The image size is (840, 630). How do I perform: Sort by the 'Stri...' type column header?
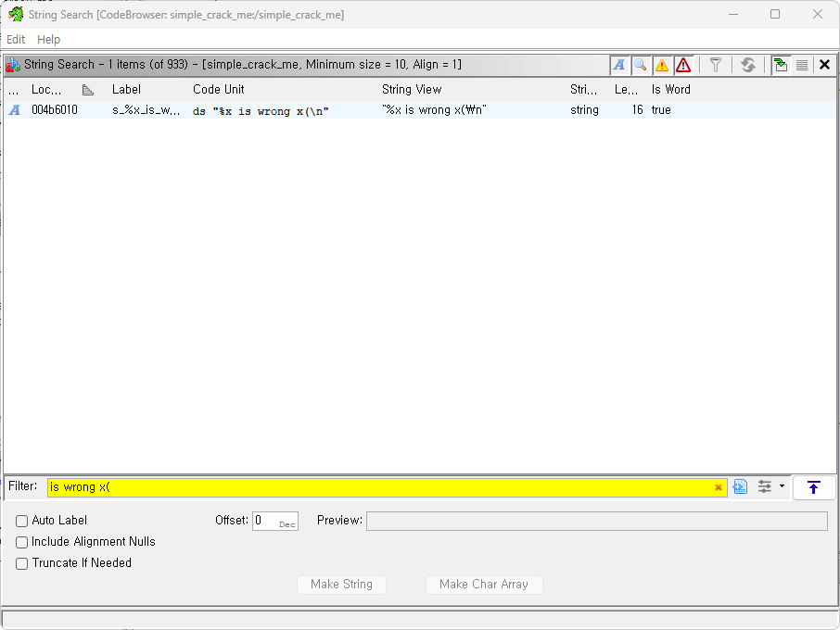coord(583,89)
